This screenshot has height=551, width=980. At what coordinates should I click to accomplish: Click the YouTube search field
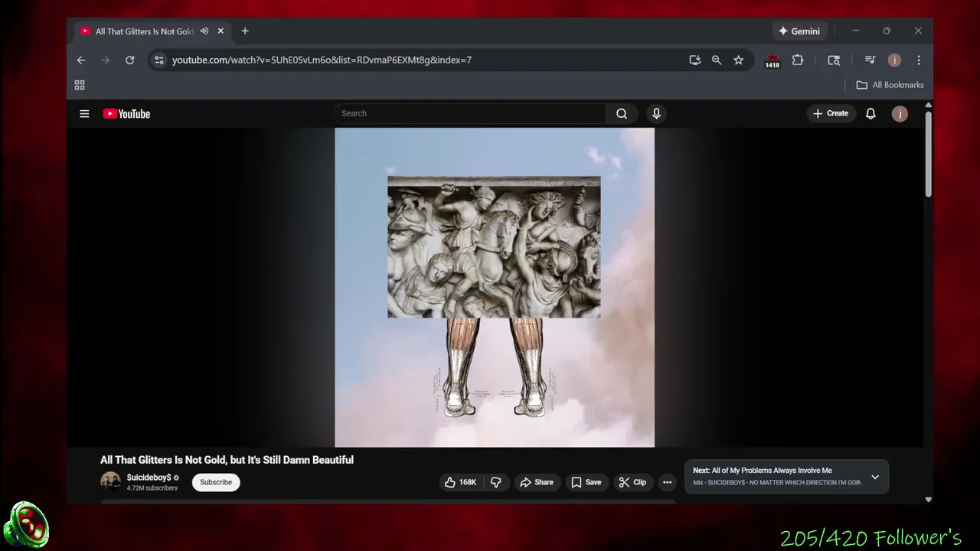pos(469,113)
